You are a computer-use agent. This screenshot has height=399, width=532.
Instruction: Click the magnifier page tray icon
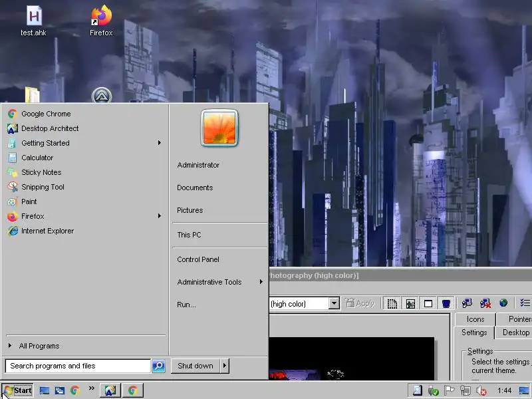pos(417,390)
